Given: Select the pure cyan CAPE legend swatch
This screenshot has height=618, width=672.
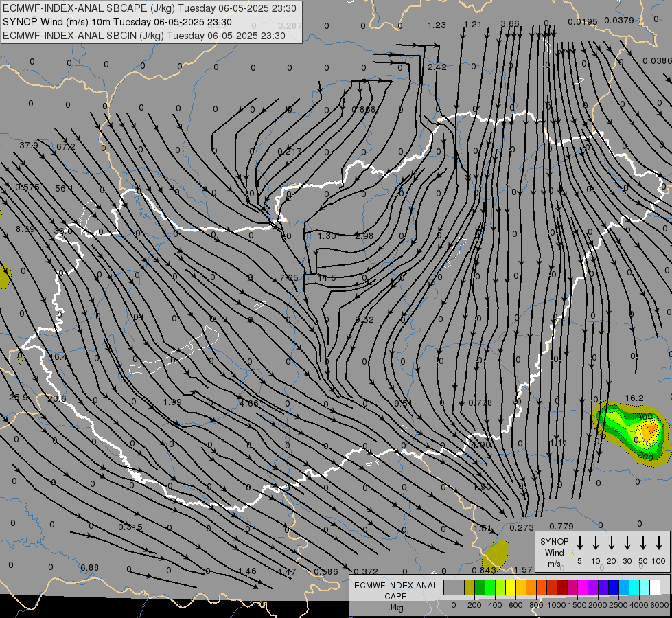Looking at the screenshot, I should click(x=635, y=587).
